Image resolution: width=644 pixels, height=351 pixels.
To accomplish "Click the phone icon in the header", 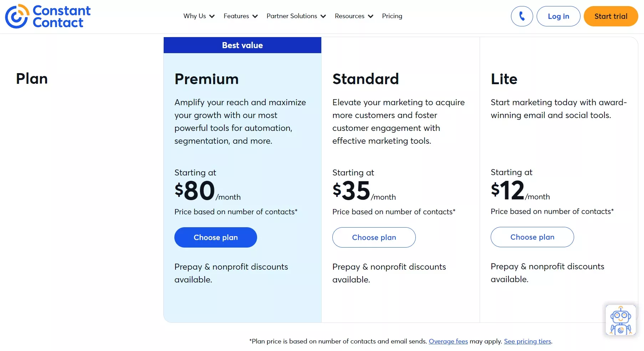I will (x=522, y=16).
